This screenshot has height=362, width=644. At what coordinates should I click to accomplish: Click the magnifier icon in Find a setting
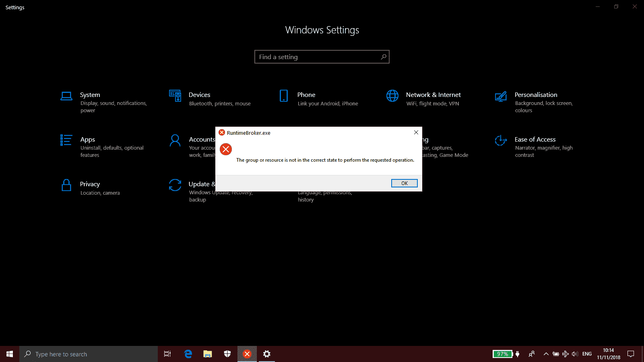384,57
